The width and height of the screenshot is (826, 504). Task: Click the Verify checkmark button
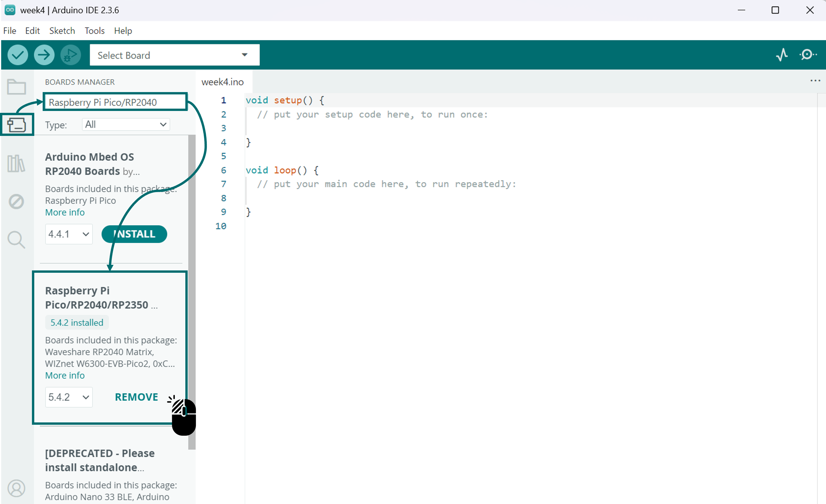click(17, 55)
